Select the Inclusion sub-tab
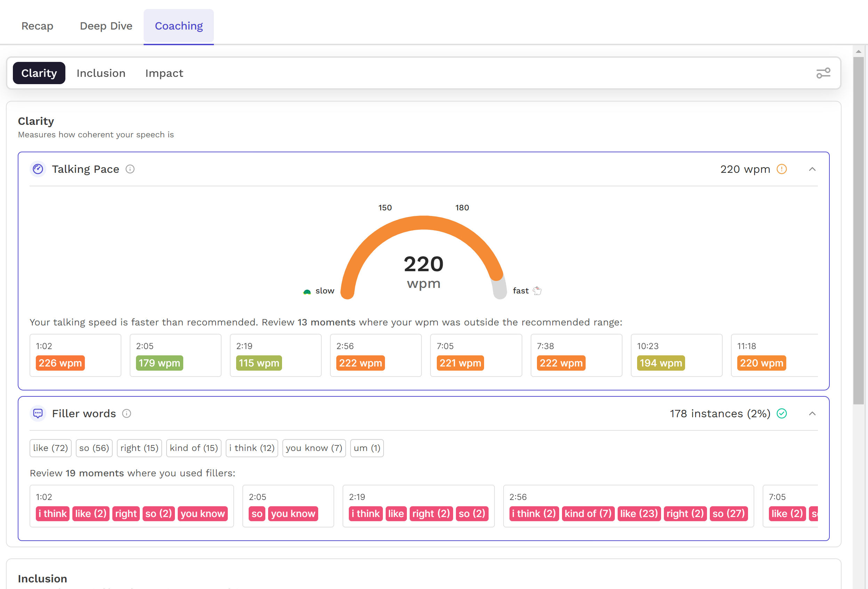This screenshot has width=868, height=589. 101,73
